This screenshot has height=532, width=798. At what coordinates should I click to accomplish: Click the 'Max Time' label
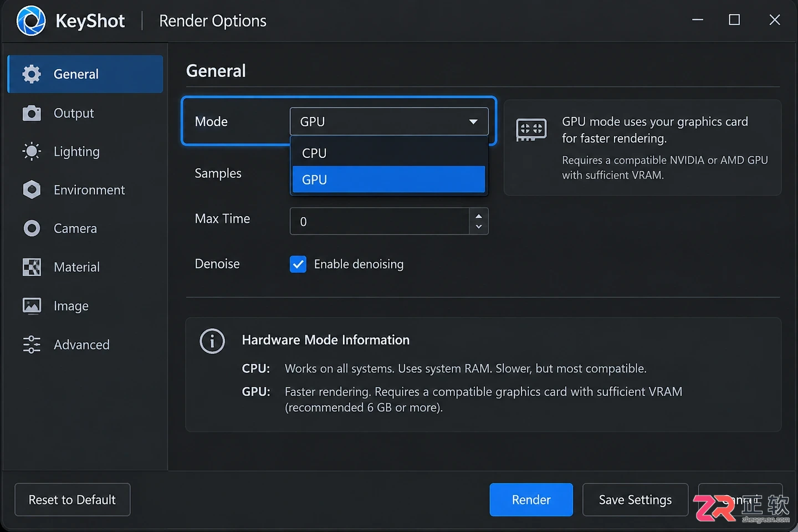click(x=222, y=219)
